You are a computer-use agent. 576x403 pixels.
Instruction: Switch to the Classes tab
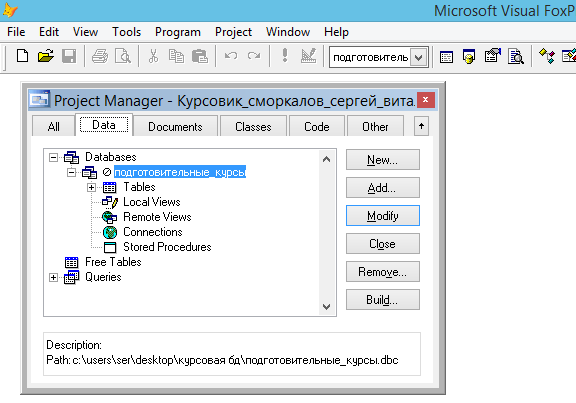click(253, 126)
